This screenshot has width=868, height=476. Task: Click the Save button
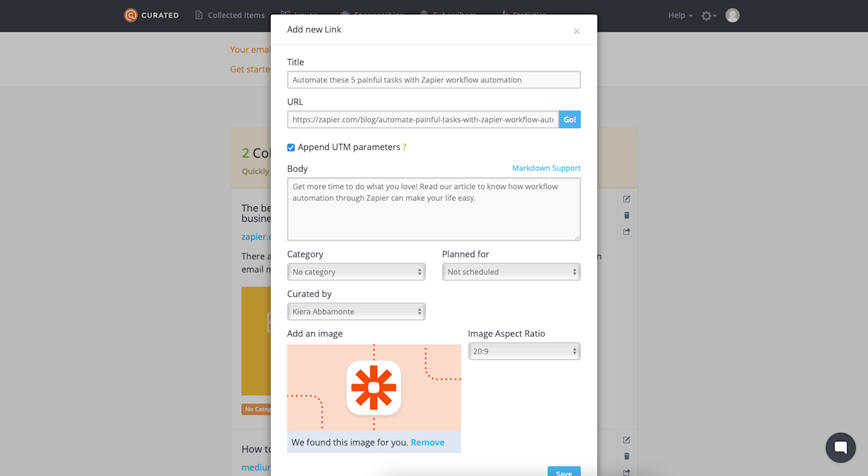pyautogui.click(x=564, y=472)
